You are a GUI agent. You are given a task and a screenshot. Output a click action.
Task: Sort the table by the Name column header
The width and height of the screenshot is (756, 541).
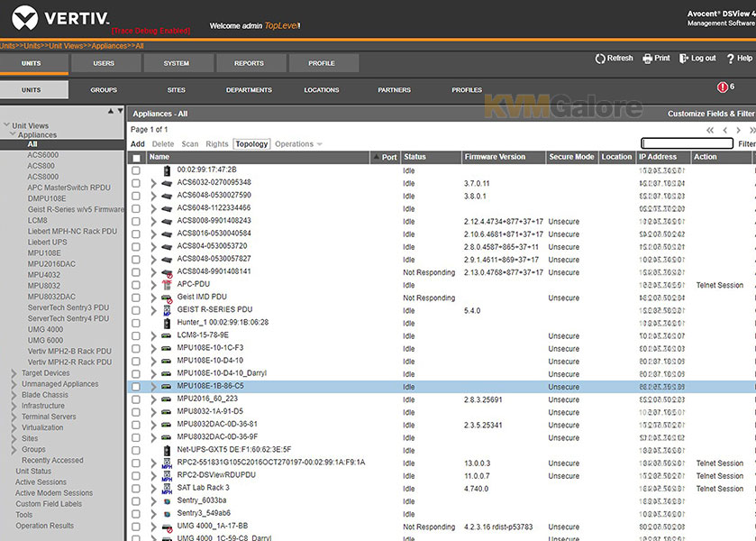click(x=159, y=157)
